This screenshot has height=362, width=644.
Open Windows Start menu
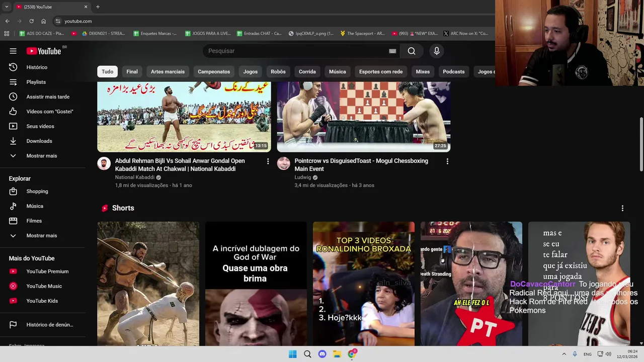(x=292, y=354)
